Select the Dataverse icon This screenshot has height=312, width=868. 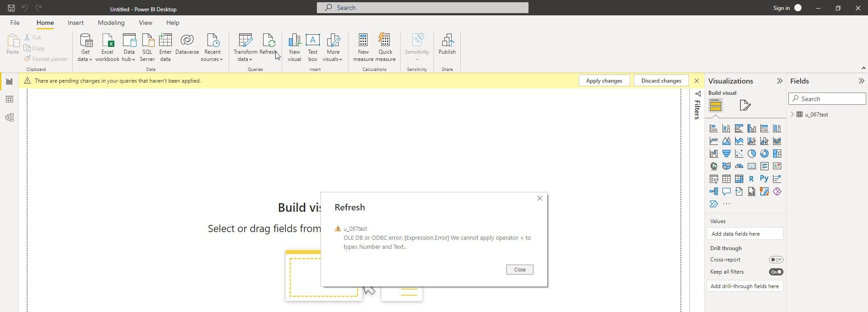[187, 41]
